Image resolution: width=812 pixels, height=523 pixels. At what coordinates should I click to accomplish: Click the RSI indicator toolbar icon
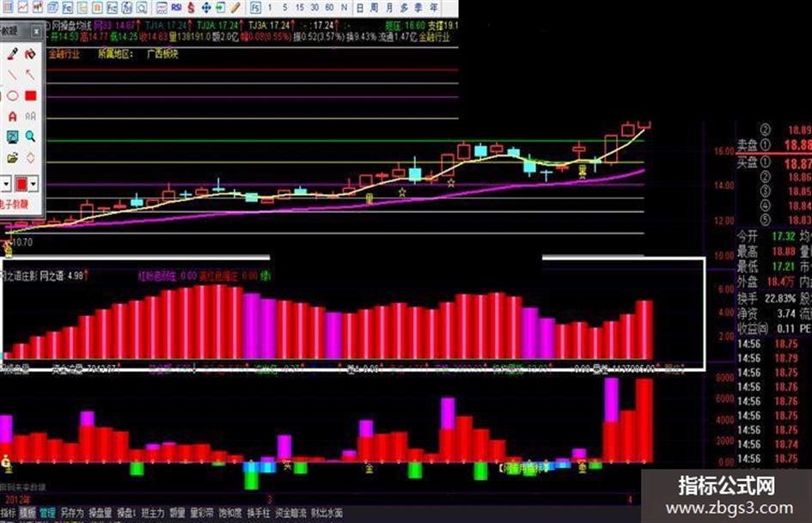[x=177, y=7]
